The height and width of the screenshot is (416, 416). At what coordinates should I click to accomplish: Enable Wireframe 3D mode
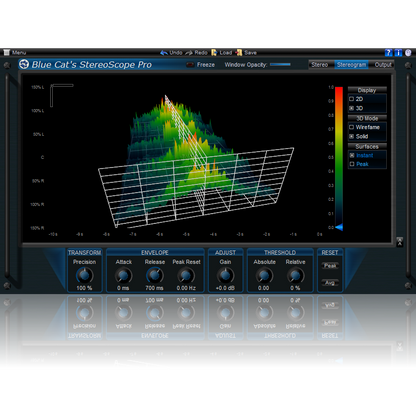[x=364, y=127]
